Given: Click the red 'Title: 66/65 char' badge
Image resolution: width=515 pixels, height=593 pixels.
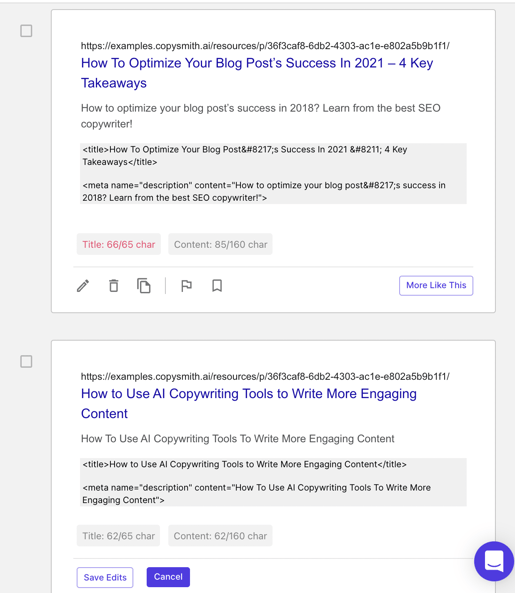Looking at the screenshot, I should pos(119,244).
